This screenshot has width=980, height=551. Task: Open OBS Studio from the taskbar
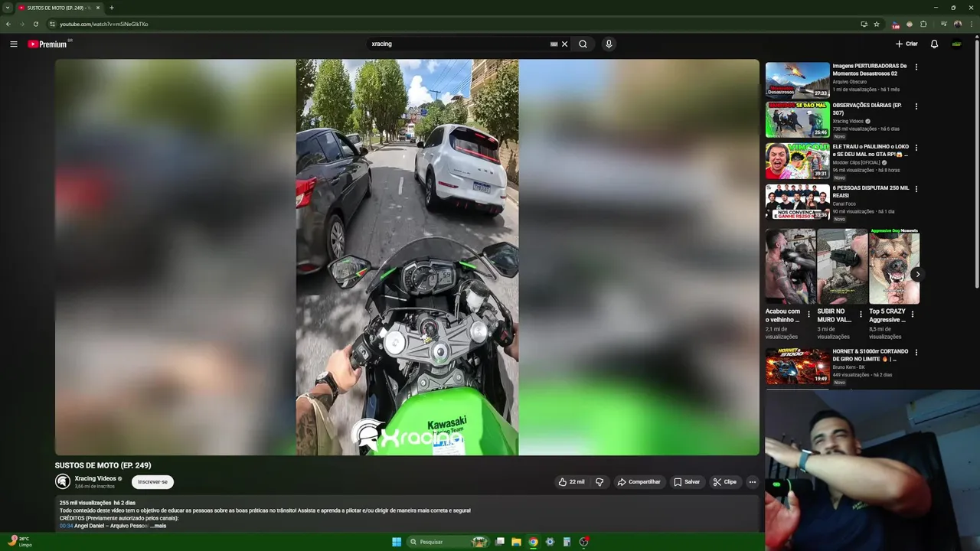pos(583,542)
